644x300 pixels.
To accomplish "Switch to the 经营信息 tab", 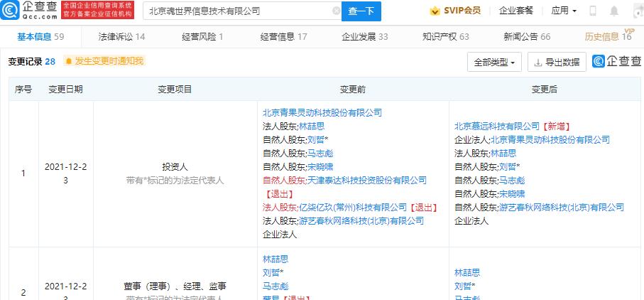I will pyautogui.click(x=284, y=36).
